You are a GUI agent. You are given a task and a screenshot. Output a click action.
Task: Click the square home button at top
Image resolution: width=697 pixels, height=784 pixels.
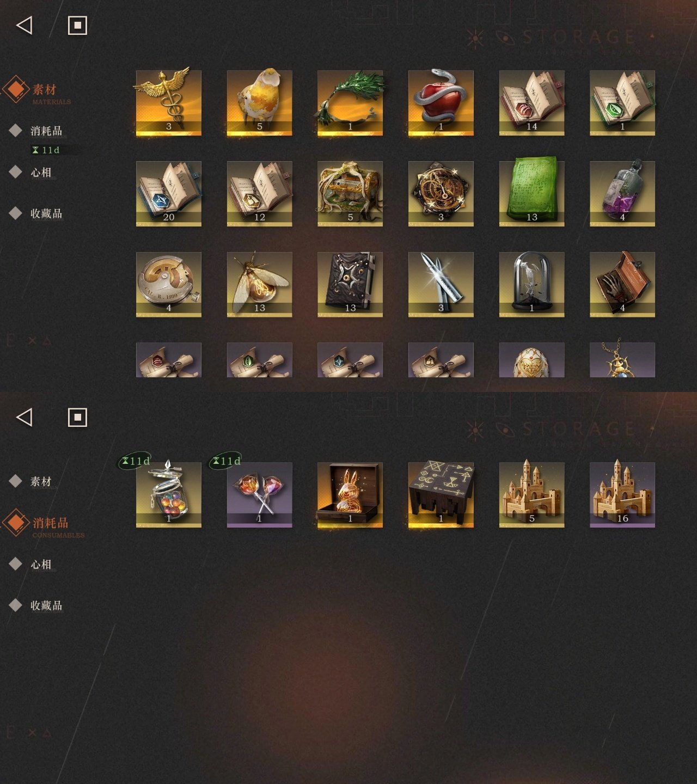click(77, 25)
